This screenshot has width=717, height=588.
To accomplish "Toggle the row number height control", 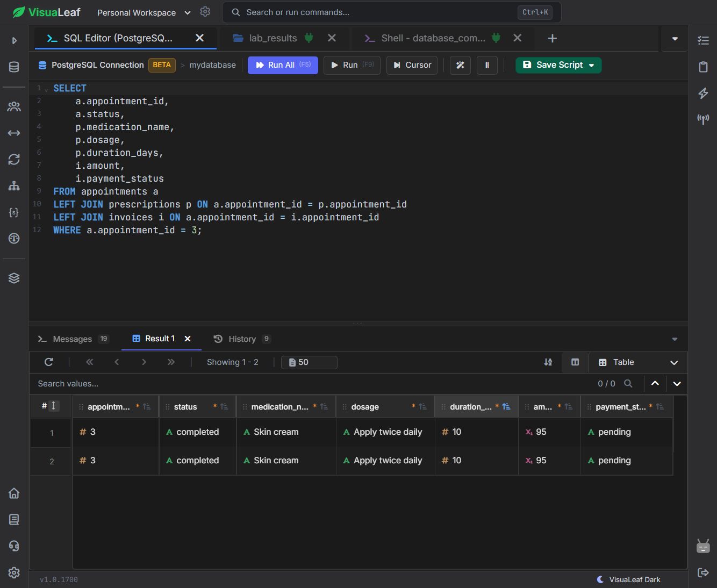I will pyautogui.click(x=54, y=406).
